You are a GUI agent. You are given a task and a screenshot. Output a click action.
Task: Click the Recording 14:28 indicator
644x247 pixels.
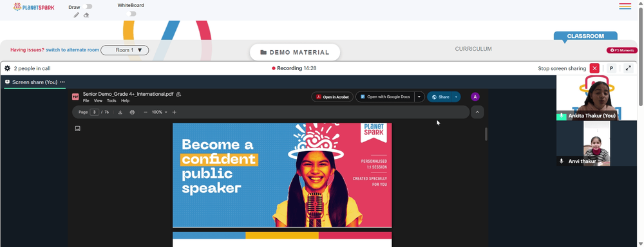294,69
